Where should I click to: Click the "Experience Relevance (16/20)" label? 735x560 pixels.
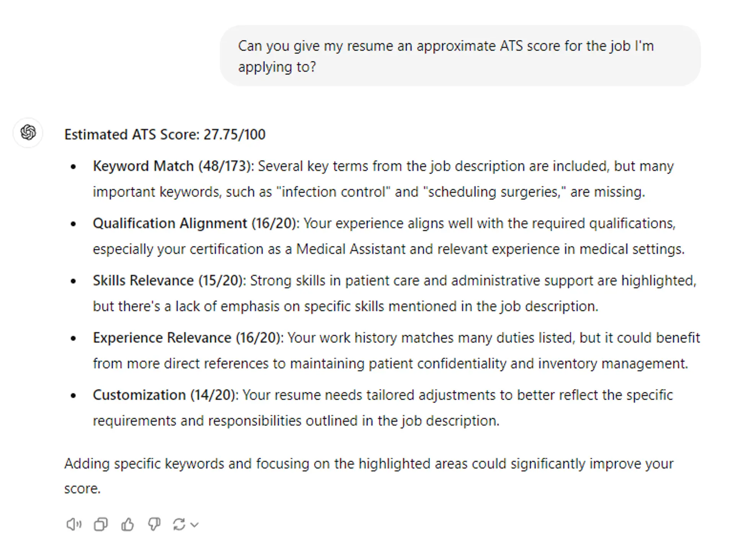coord(187,338)
